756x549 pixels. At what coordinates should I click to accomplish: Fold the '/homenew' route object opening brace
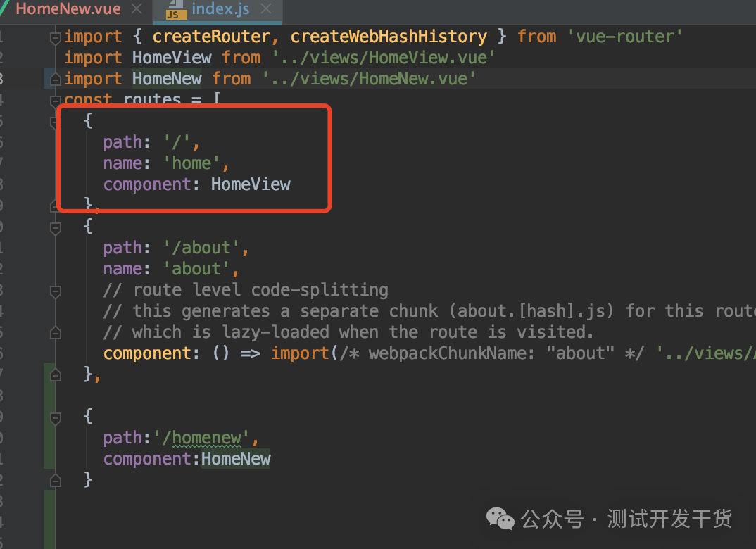56,417
